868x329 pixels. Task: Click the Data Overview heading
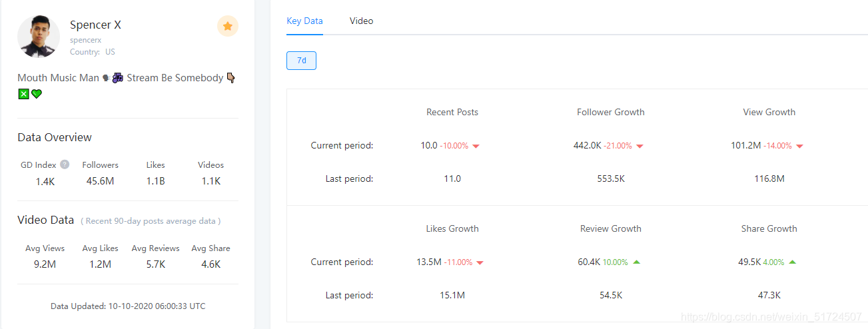point(55,137)
